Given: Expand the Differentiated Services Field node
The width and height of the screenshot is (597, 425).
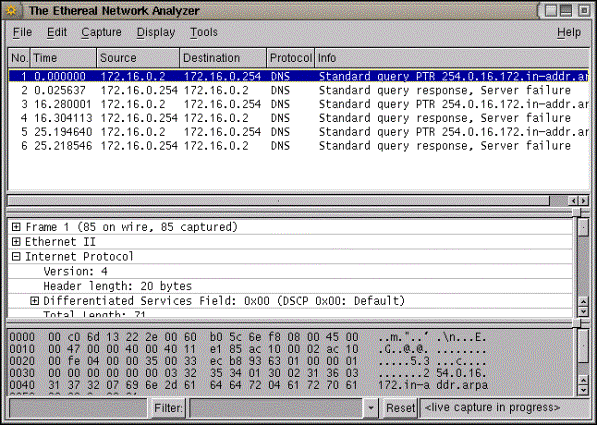Looking at the screenshot, I should coord(35,301).
